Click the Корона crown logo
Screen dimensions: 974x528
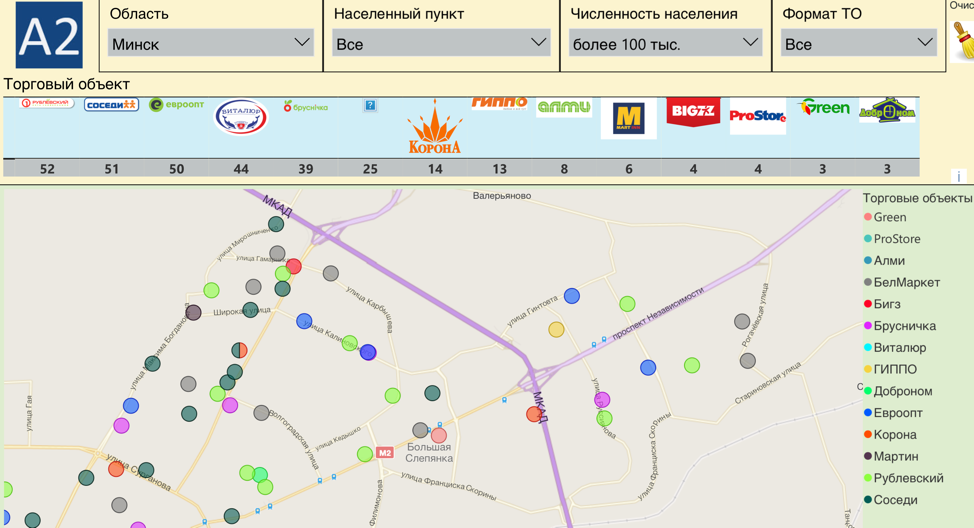435,128
